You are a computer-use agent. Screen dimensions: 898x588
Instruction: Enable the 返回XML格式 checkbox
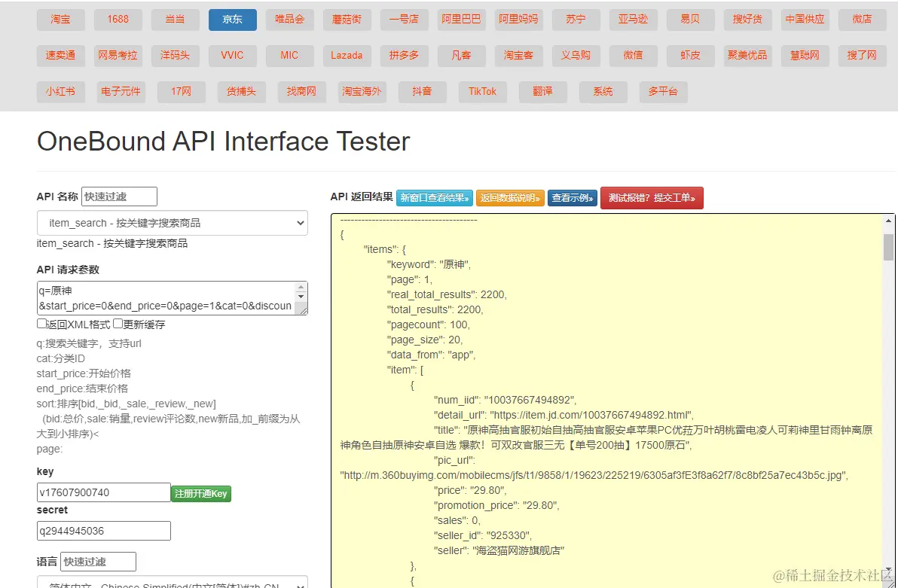point(41,324)
